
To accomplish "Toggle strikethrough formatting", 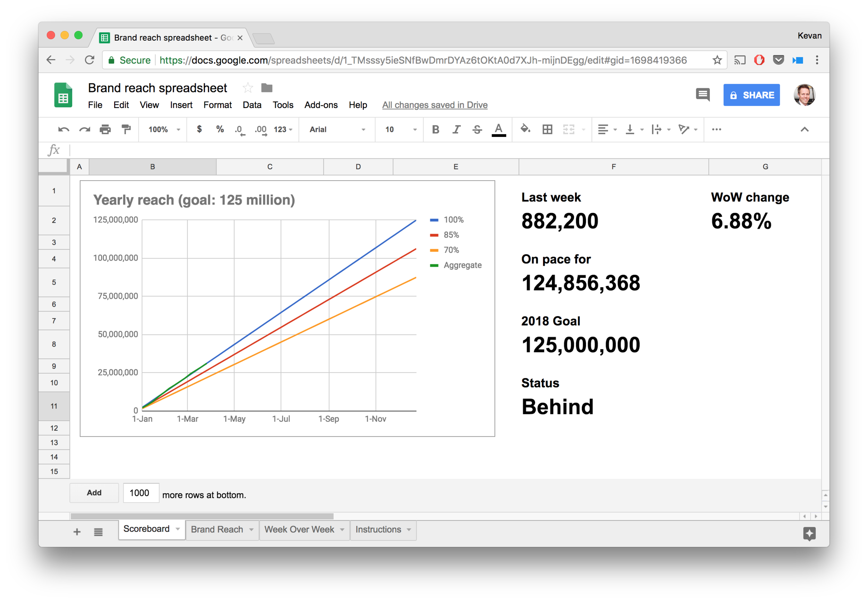I will [x=477, y=130].
